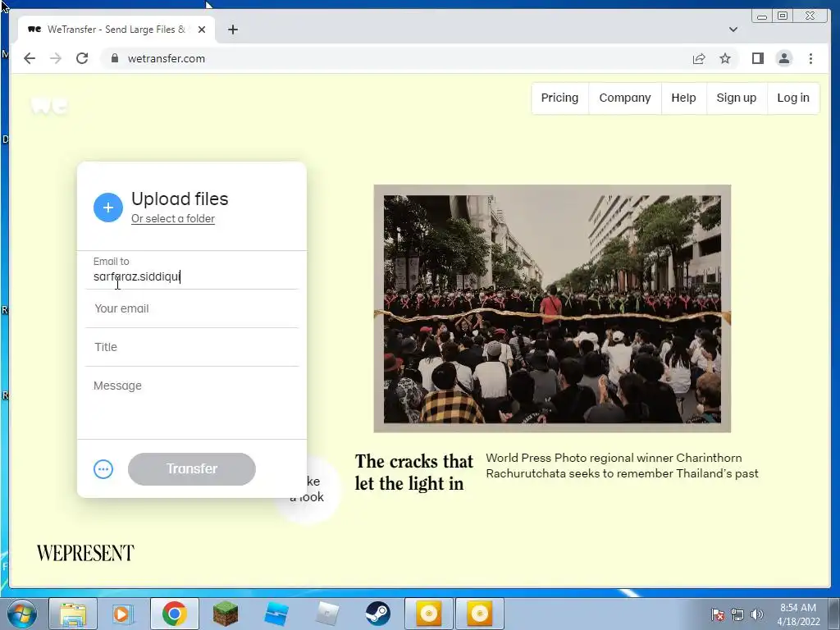Open the Pricing menu item

point(559,98)
